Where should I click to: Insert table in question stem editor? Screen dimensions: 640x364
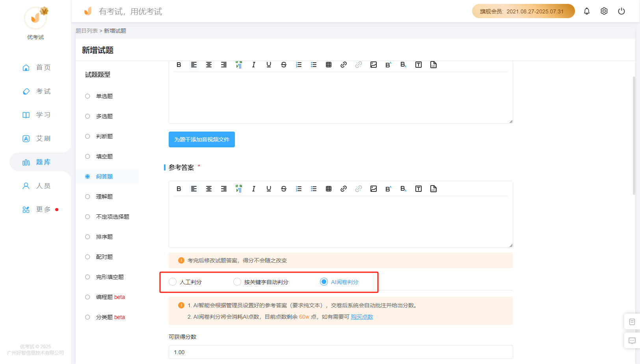pos(329,65)
